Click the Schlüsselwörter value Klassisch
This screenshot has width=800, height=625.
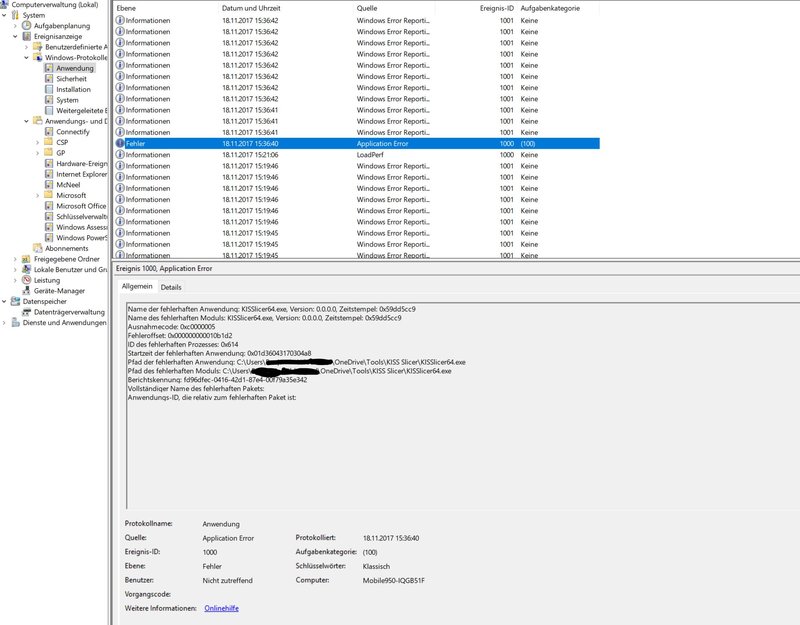(376, 566)
